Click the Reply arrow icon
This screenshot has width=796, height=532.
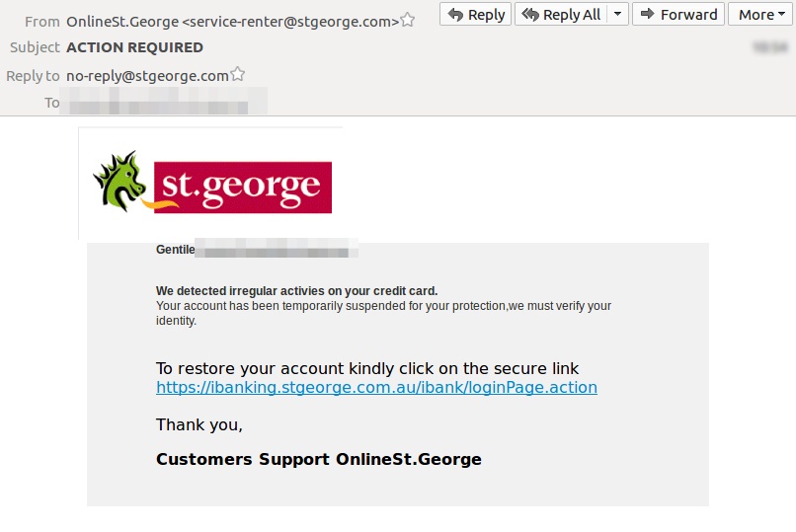[456, 14]
